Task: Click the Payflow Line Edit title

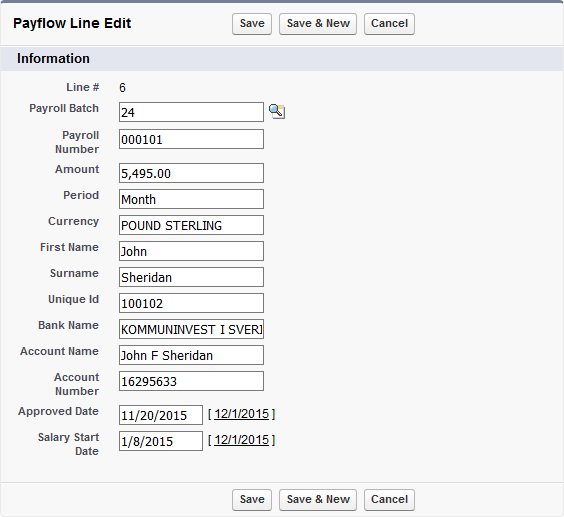Action: [x=72, y=23]
